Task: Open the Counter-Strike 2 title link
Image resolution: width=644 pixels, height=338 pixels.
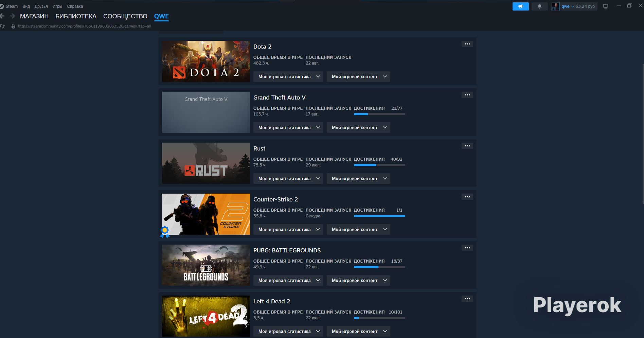Action: click(275, 199)
